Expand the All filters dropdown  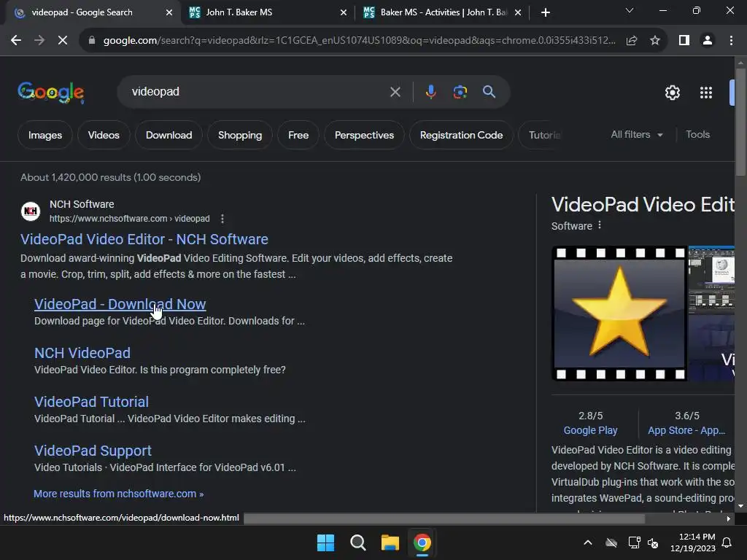[636, 135]
